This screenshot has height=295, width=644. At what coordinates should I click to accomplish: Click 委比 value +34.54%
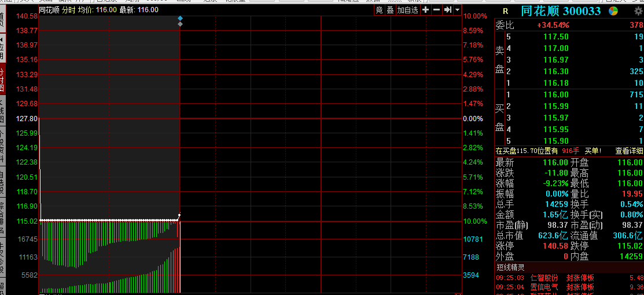tap(553, 26)
